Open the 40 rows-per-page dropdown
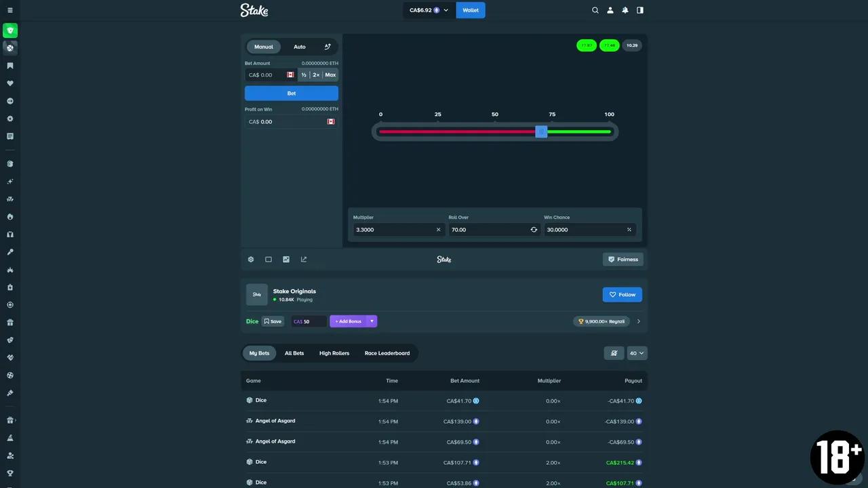This screenshot has width=868, height=488. point(637,353)
